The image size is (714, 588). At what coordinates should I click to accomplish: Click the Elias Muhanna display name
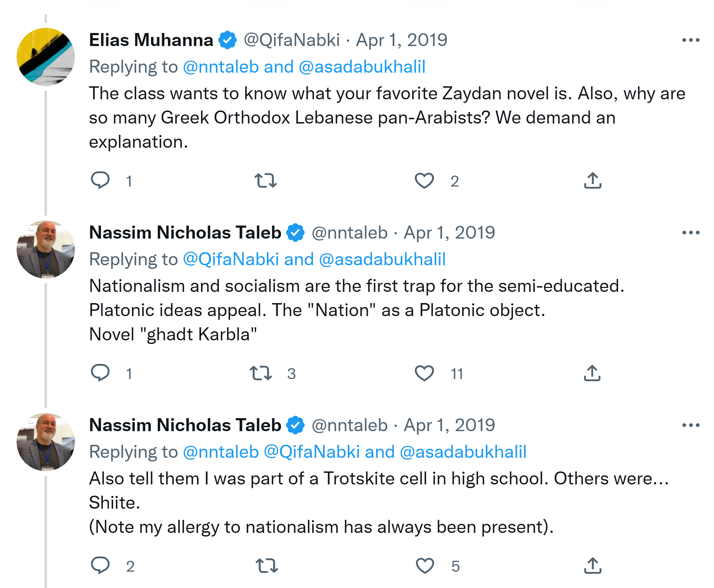[x=151, y=40]
